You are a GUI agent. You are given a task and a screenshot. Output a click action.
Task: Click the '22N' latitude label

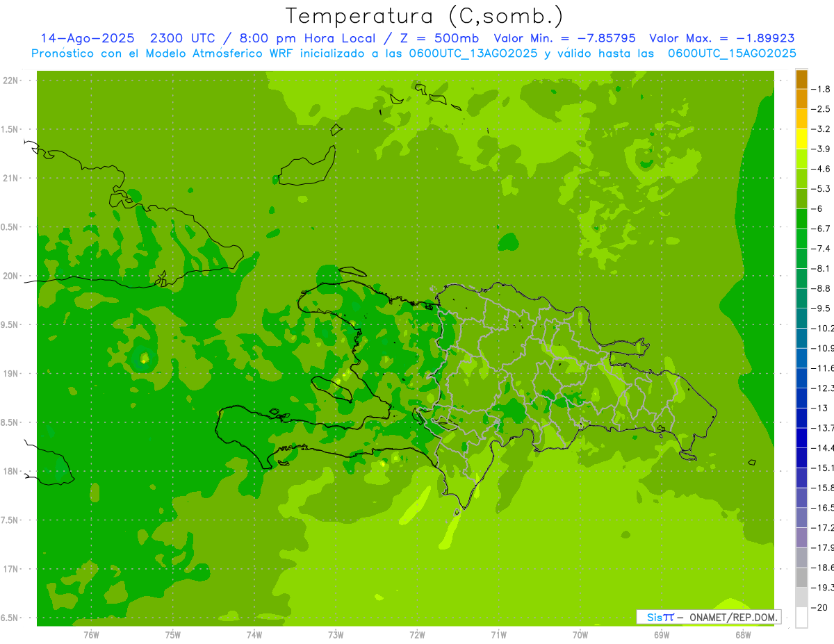[12, 81]
